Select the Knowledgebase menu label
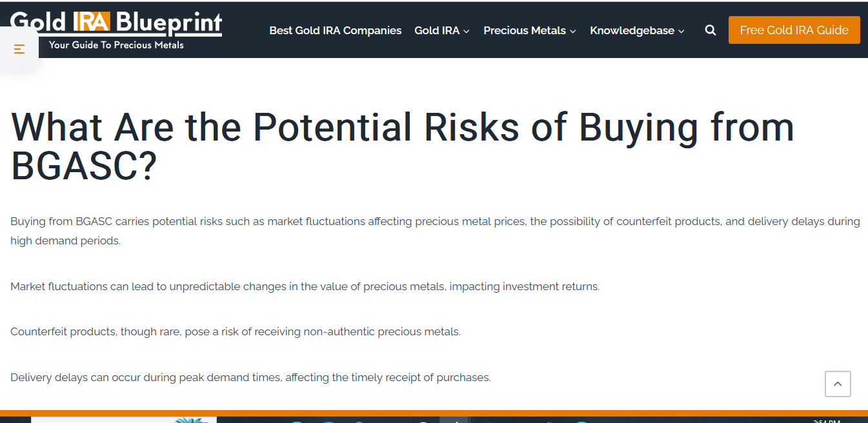Viewport: 868px width, 423px height. (x=632, y=30)
